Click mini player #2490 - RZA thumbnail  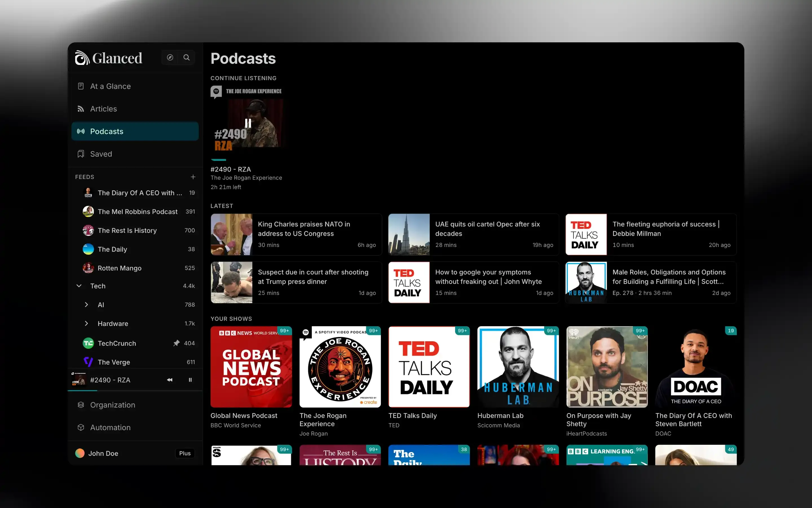click(79, 379)
